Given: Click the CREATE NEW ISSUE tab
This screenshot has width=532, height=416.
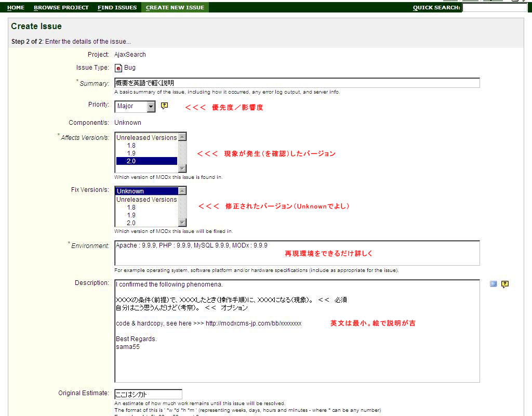Looking at the screenshot, I should tap(175, 8).
